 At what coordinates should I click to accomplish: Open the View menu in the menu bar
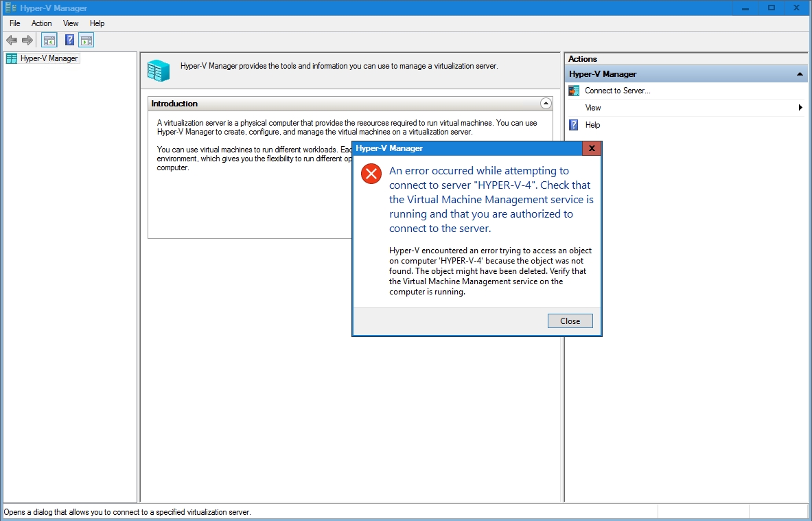pyautogui.click(x=71, y=23)
